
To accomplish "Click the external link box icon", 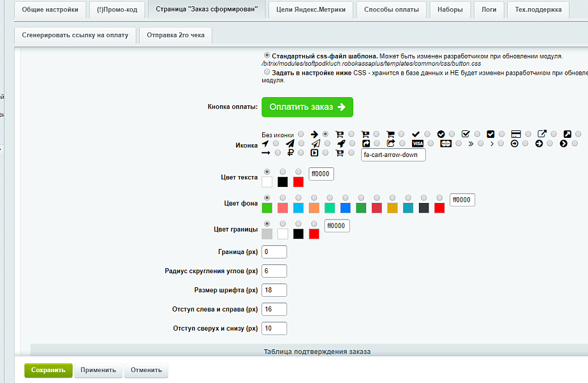I will pyautogui.click(x=541, y=134).
